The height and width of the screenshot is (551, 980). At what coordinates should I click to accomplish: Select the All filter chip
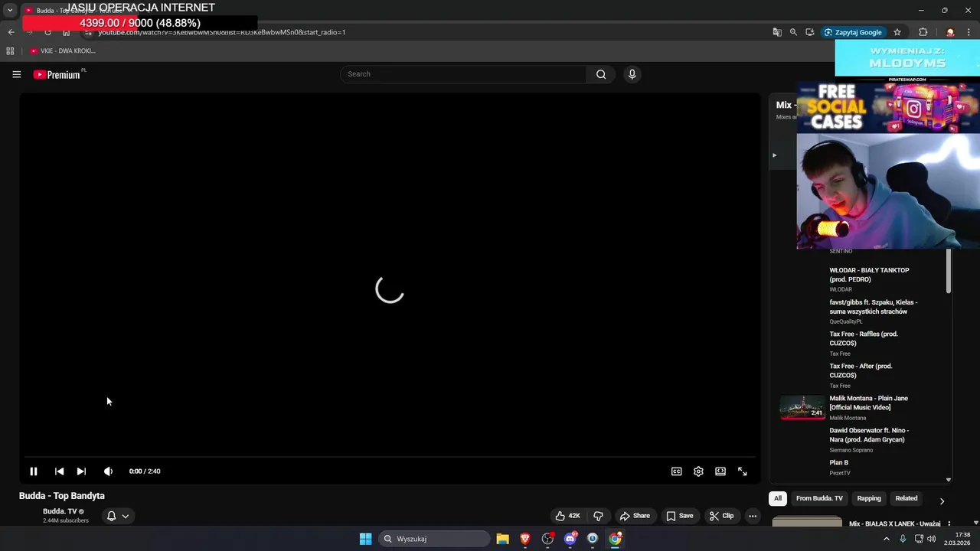point(778,498)
